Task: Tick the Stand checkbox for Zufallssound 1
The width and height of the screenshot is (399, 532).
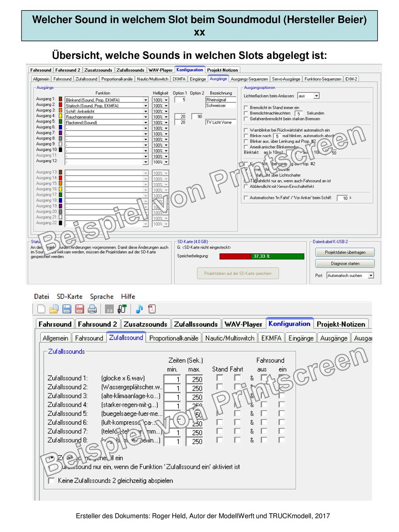Action: pos(220,378)
